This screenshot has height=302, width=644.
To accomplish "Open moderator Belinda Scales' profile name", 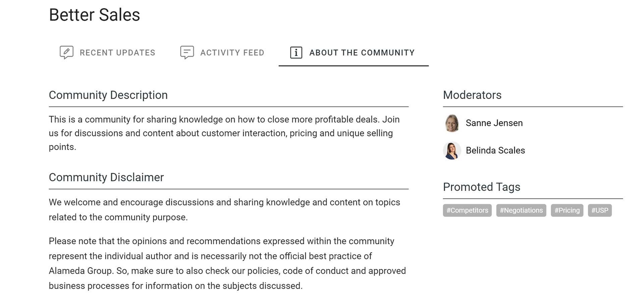I will [x=495, y=150].
